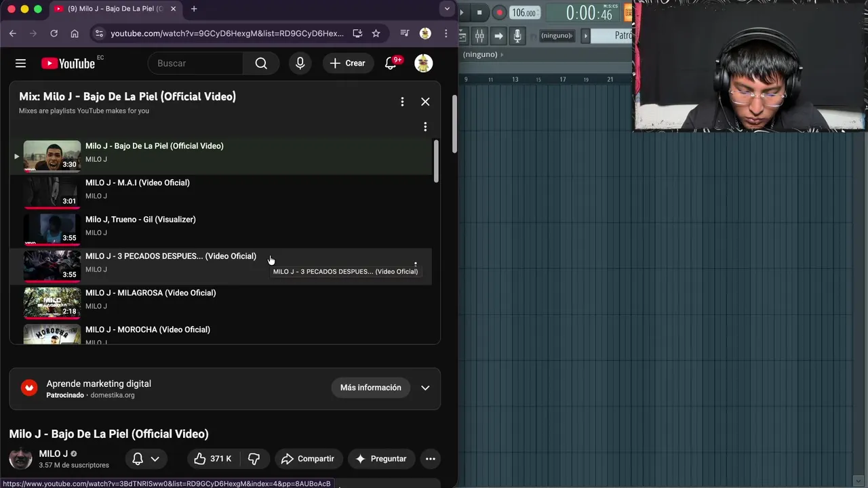Open Chrome's three-dot menu

point(446,33)
